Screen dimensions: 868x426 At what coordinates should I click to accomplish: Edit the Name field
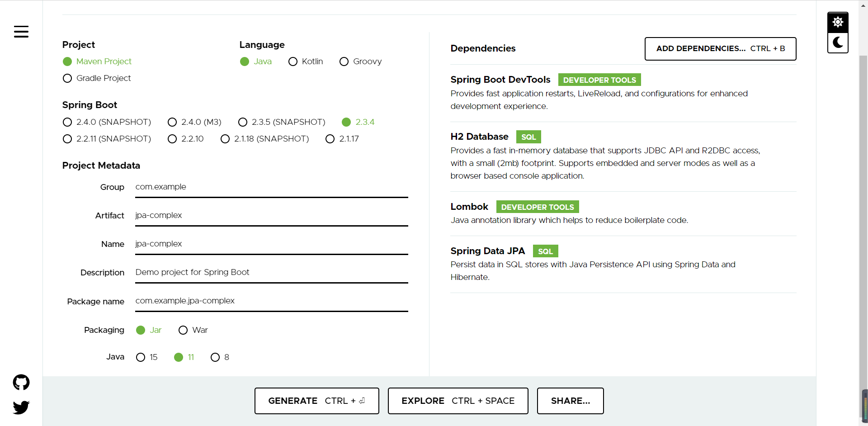tap(272, 244)
